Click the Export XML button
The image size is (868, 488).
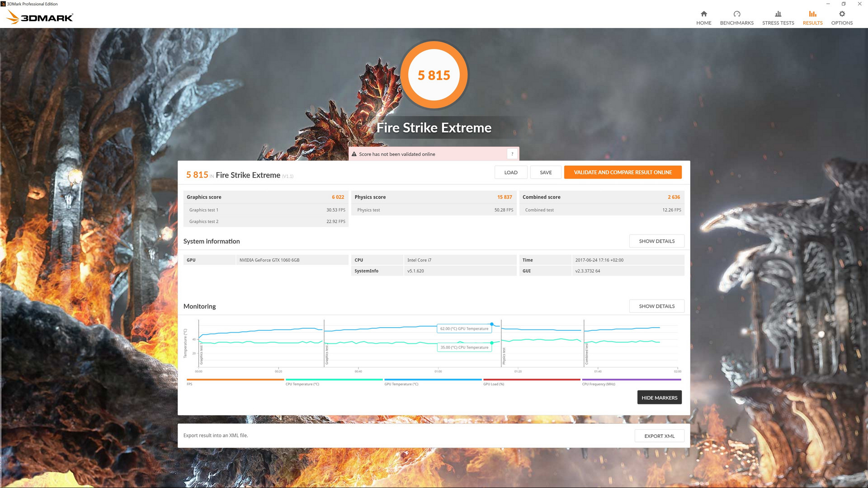coord(659,436)
